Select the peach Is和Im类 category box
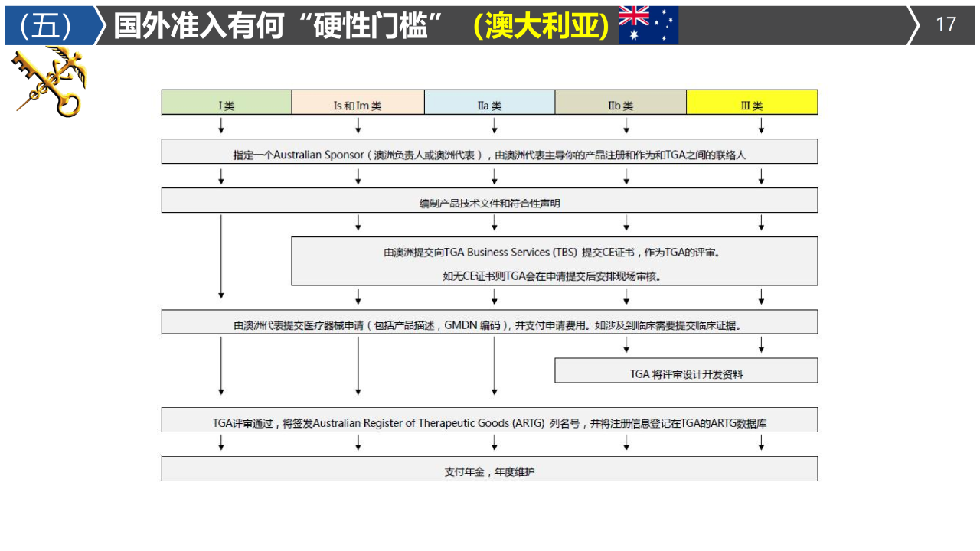This screenshot has height=551, width=980. click(358, 103)
